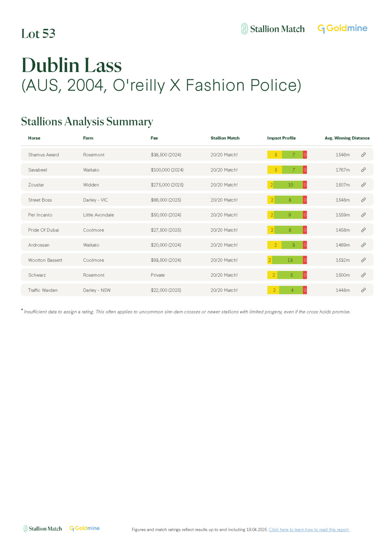Click 'Click here to learn how to read this report'
The image size is (392, 554).
(x=309, y=530)
